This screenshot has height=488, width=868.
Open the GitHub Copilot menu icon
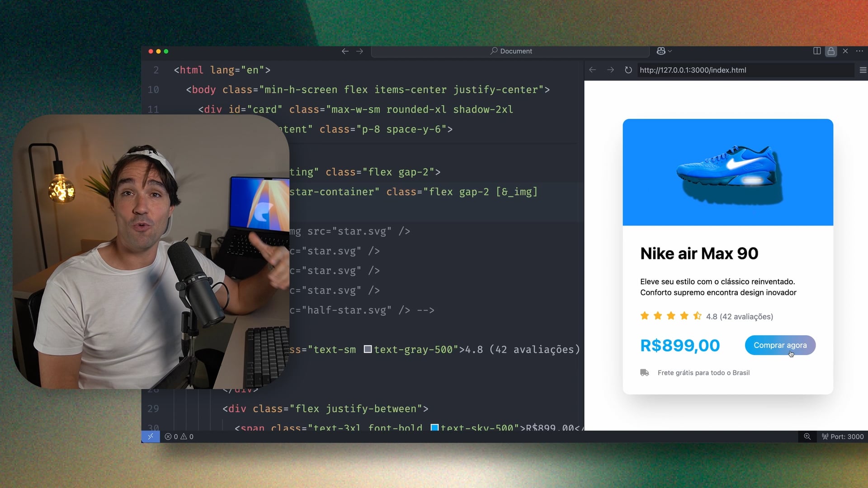tap(660, 51)
